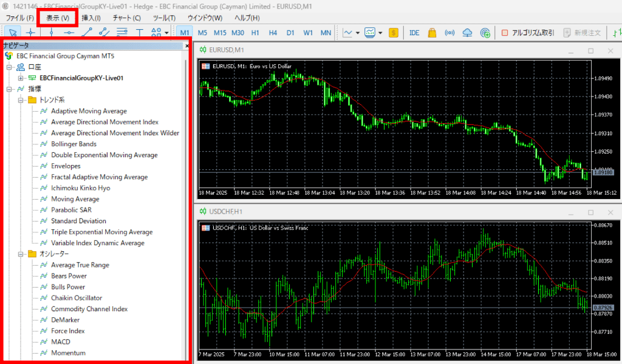Switch chart to W1 timeframe
This screenshot has height=364, width=622.
pos(308,33)
